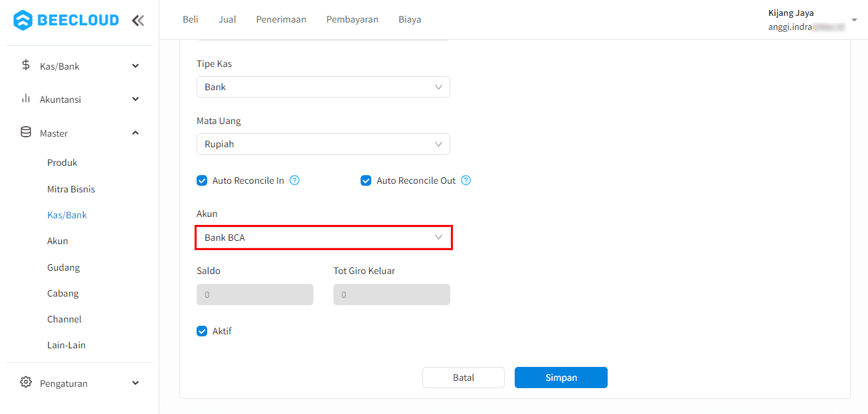Uncheck Auto Reconcile In checkbox
This screenshot has height=414, width=868.
(x=202, y=180)
